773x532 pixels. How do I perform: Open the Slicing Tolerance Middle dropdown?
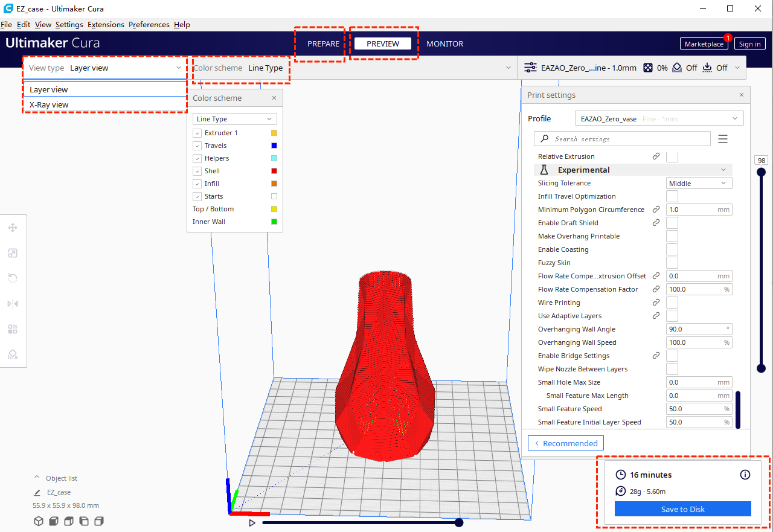tap(699, 183)
